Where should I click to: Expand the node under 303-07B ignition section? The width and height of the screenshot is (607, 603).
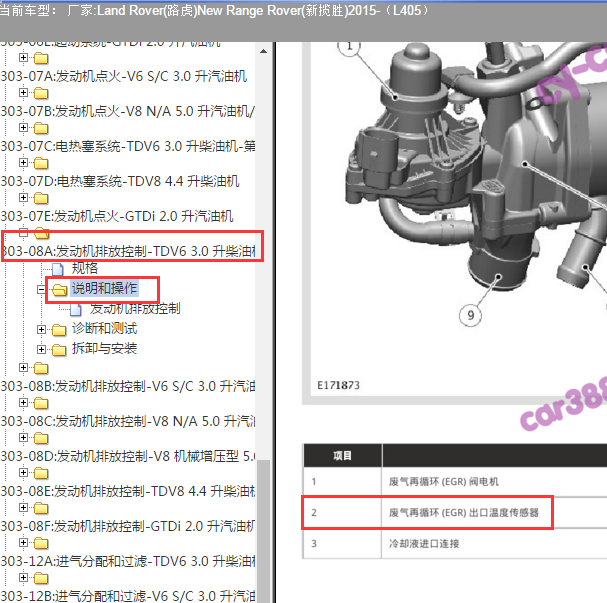click(x=24, y=128)
